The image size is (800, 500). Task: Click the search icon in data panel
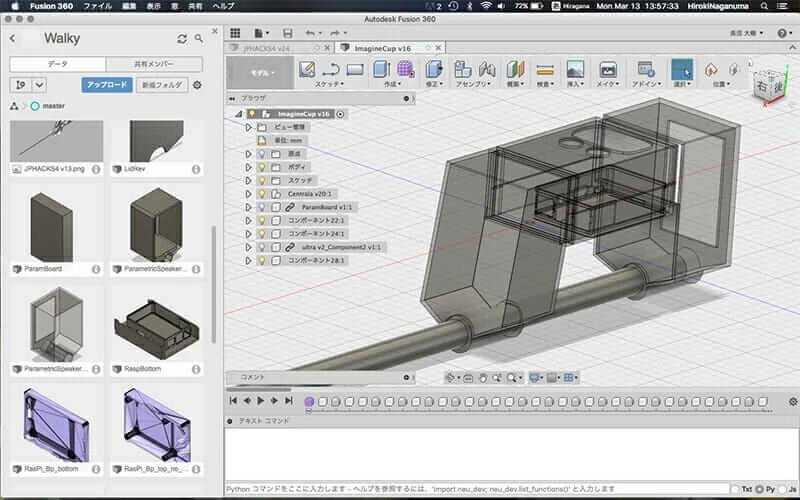199,39
